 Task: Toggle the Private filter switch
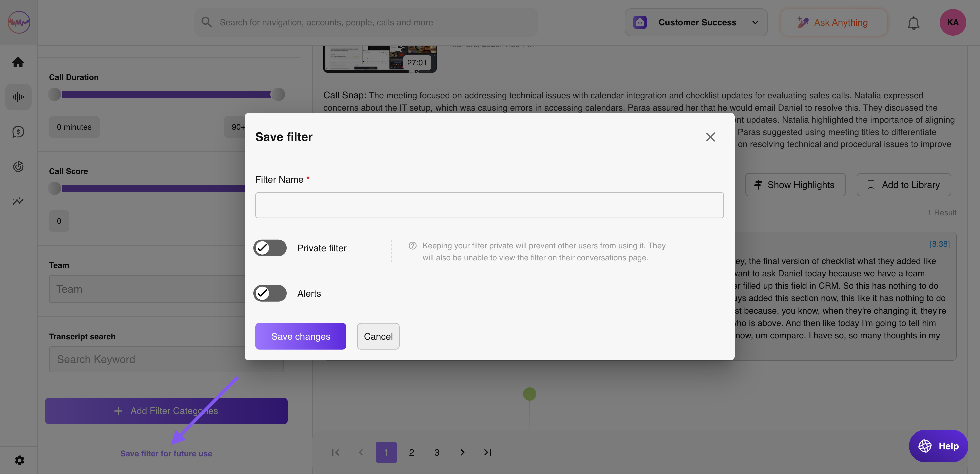point(270,248)
